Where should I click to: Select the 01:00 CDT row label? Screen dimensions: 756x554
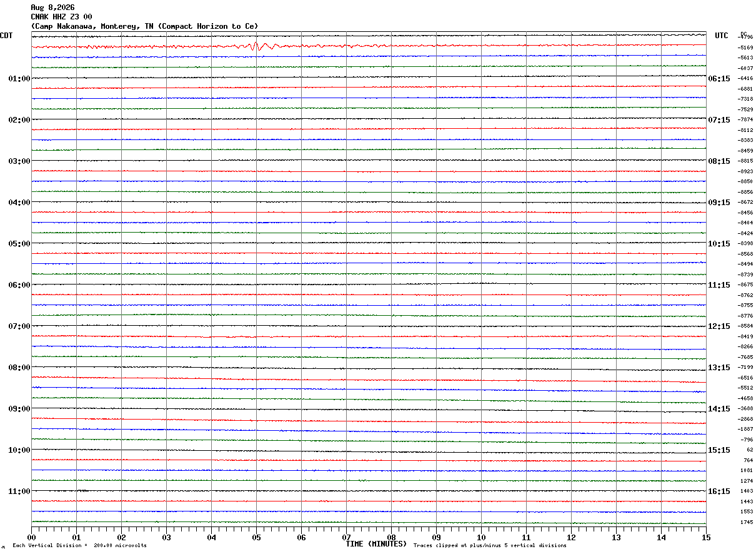pyautogui.click(x=19, y=79)
